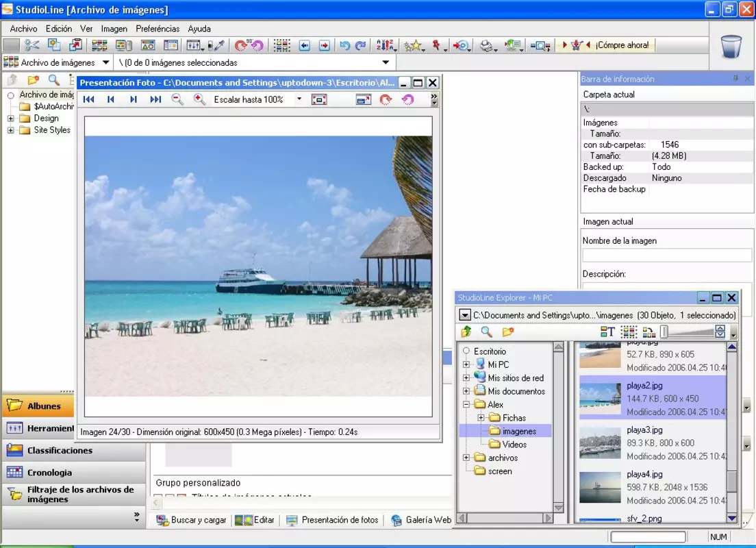The width and height of the screenshot is (756, 548).
Task: Expand the Design folder in archive tree
Action: (10, 119)
